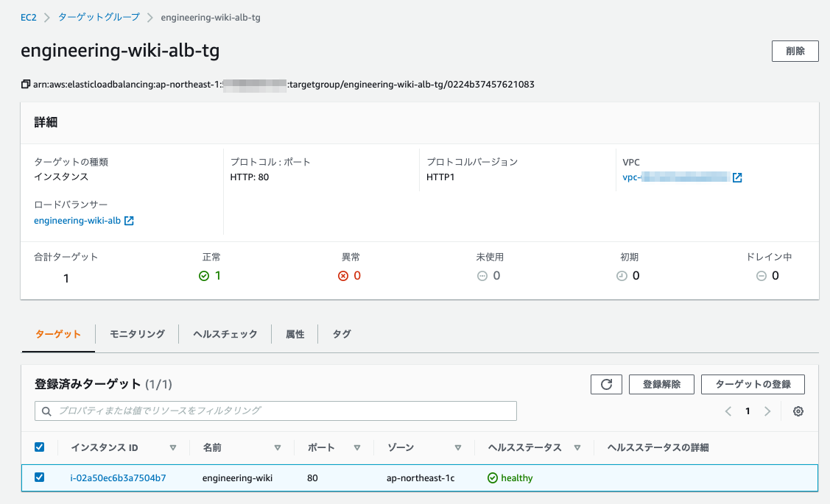This screenshot has height=504, width=830.
Task: Click the 登録済みターゲット heading
Action: point(88,384)
